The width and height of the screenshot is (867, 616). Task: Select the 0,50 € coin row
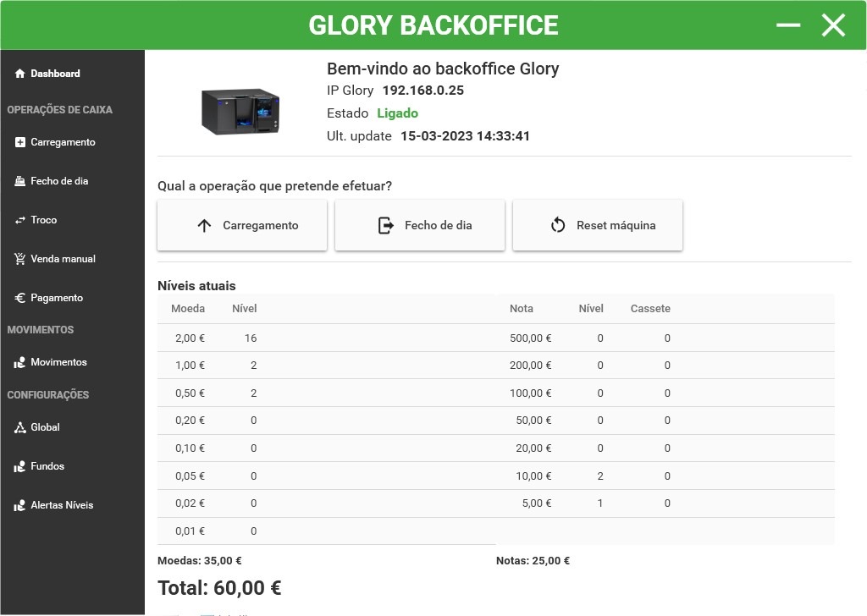click(x=326, y=393)
